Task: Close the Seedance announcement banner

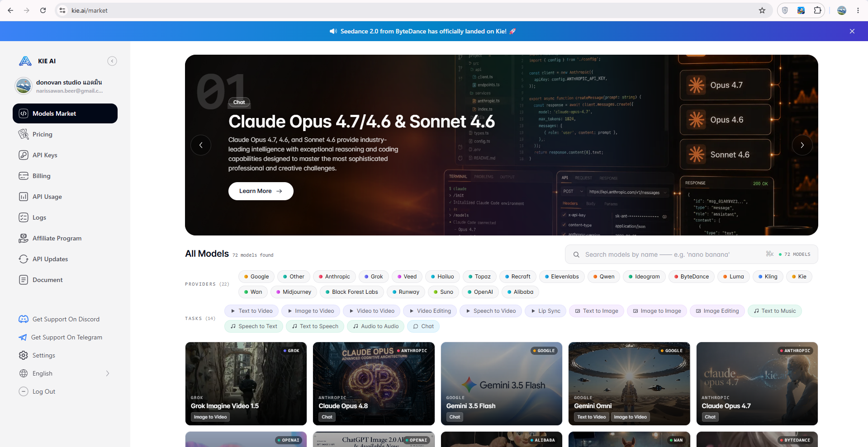Action: (x=852, y=31)
